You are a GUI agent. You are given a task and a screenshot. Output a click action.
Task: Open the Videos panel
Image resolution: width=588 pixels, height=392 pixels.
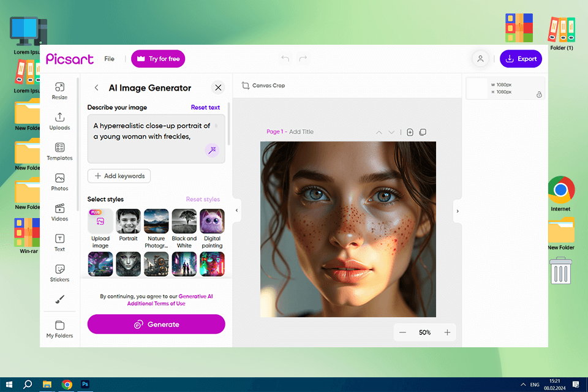pyautogui.click(x=59, y=213)
